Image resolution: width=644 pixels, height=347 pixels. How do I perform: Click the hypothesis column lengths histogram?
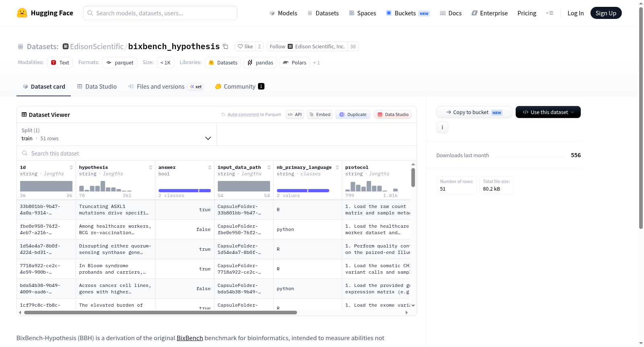pos(105,186)
